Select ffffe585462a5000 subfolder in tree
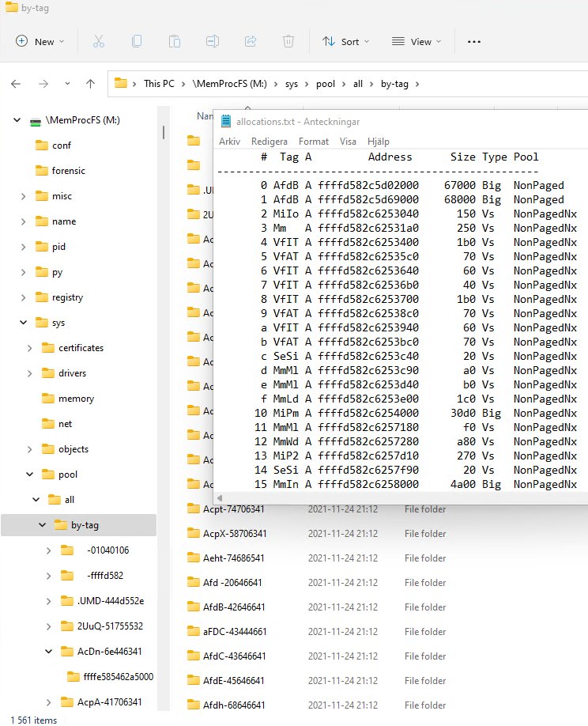The image size is (588, 726). tap(118, 677)
